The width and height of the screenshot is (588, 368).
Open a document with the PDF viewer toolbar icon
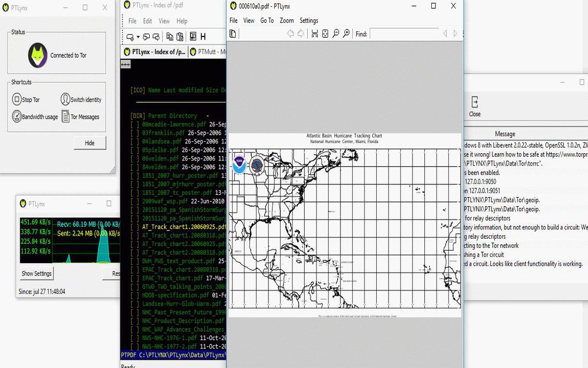[233, 34]
